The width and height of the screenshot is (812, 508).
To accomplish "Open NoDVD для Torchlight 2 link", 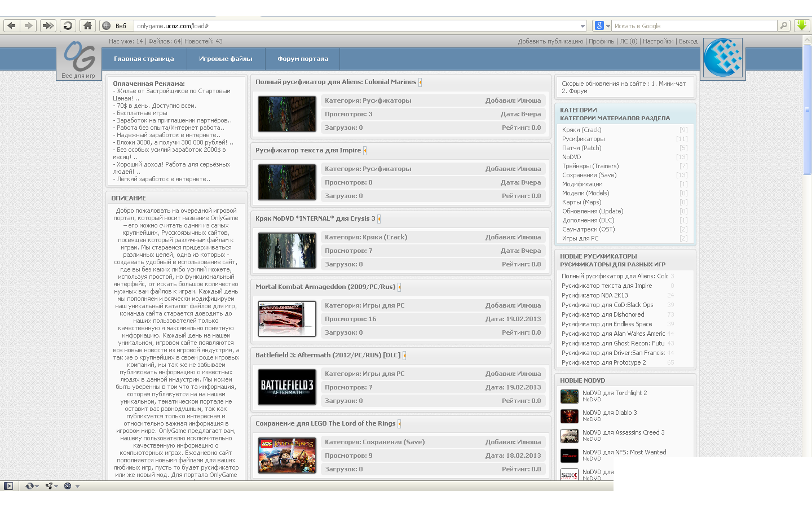I will [x=615, y=393].
